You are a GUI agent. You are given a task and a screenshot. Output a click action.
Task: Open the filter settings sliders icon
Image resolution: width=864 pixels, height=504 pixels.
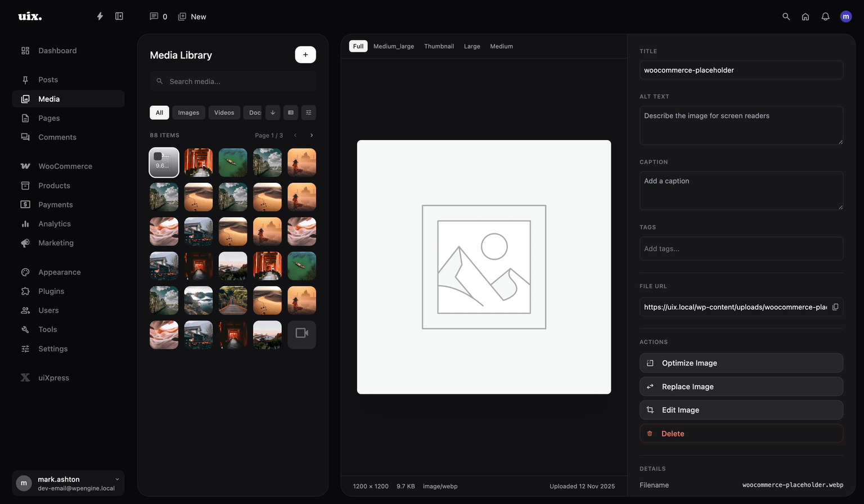[308, 112]
